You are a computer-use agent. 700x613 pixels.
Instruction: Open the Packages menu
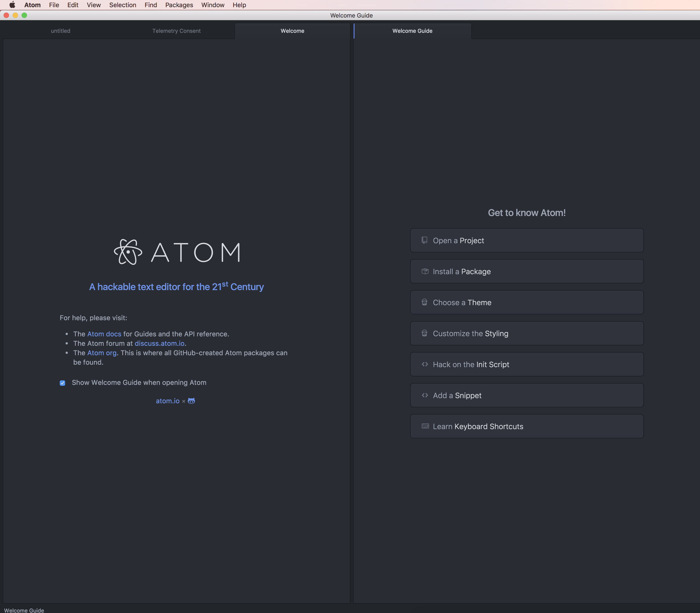click(179, 5)
